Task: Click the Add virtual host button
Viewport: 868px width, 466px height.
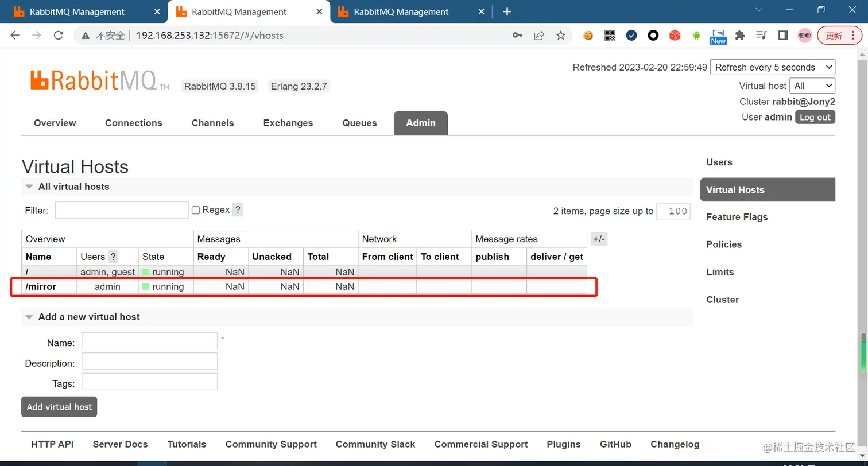Action: click(59, 407)
